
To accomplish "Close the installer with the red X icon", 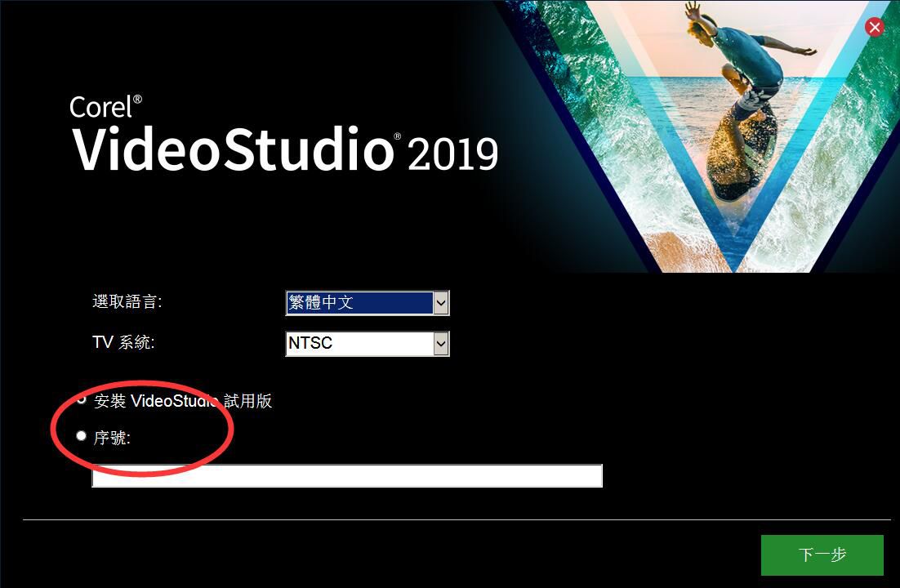I will click(x=875, y=27).
